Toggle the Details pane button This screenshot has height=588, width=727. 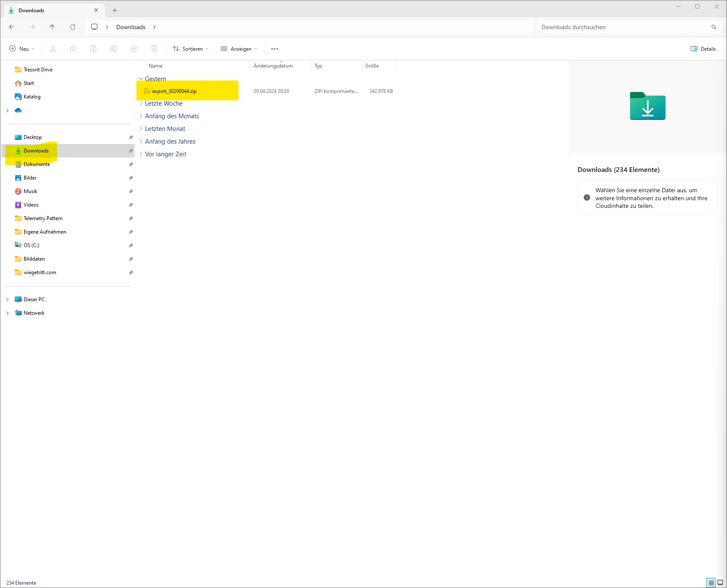[x=703, y=49]
